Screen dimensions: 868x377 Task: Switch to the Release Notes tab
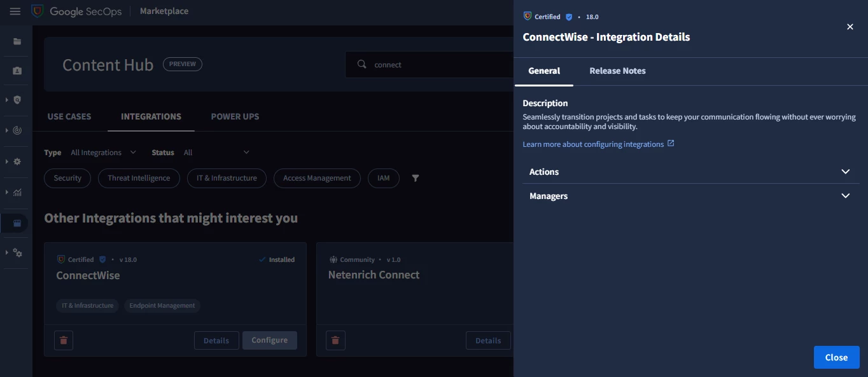[617, 71]
